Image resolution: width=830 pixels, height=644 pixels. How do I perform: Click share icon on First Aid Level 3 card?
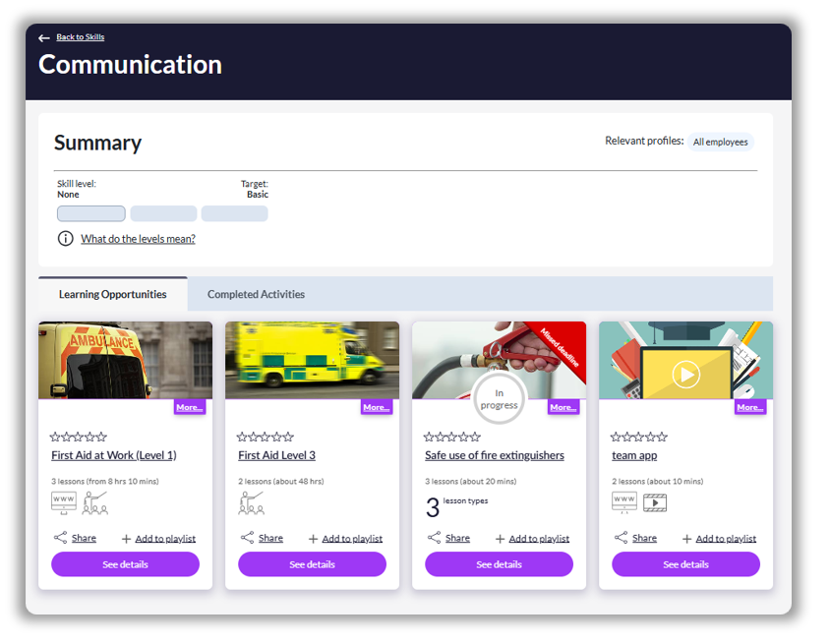(247, 538)
